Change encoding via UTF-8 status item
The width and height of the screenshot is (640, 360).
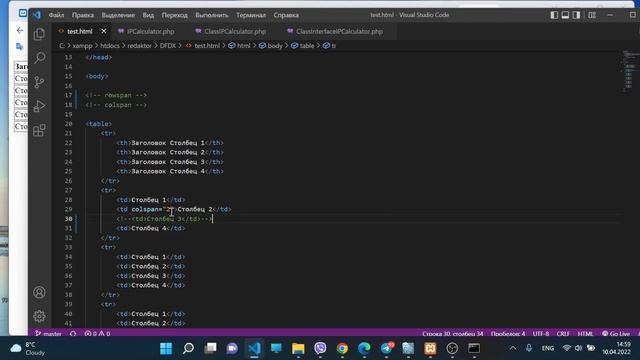(x=540, y=333)
